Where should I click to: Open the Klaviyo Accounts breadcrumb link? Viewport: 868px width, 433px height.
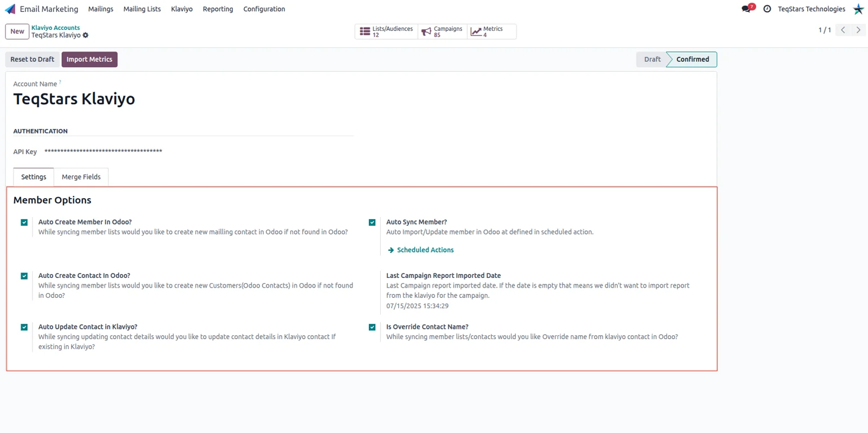(x=55, y=28)
